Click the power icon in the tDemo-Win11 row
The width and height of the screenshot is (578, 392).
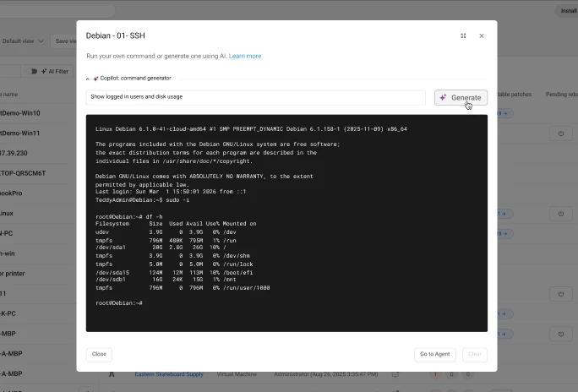[x=560, y=133]
